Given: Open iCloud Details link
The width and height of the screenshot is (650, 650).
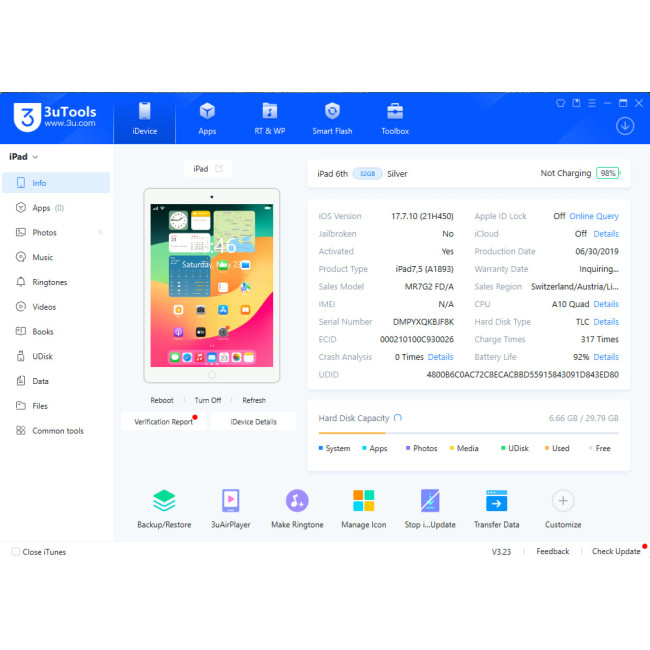Looking at the screenshot, I should (x=606, y=234).
